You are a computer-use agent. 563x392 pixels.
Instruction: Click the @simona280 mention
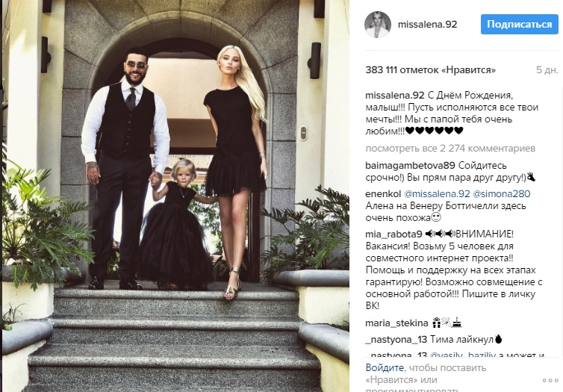(501, 194)
